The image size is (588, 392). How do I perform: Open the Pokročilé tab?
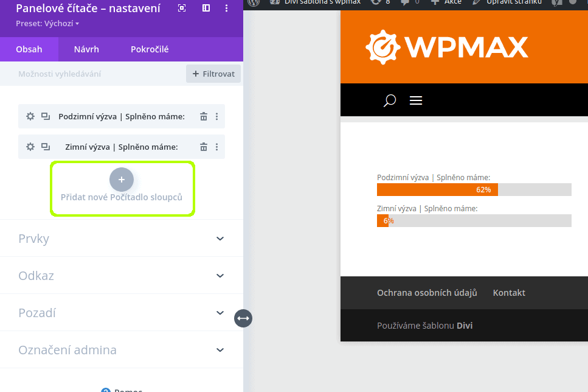(150, 49)
